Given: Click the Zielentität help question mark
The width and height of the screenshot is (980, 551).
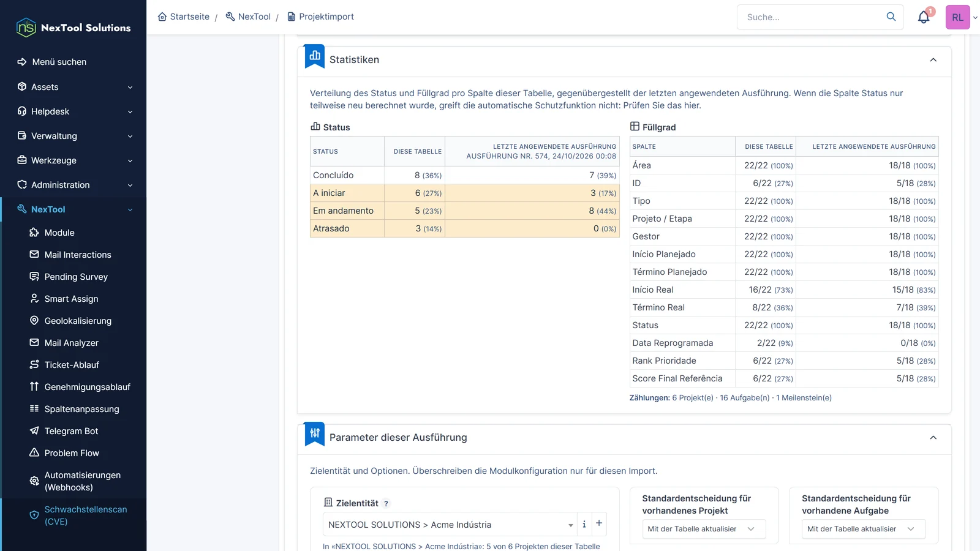Looking at the screenshot, I should [x=386, y=503].
